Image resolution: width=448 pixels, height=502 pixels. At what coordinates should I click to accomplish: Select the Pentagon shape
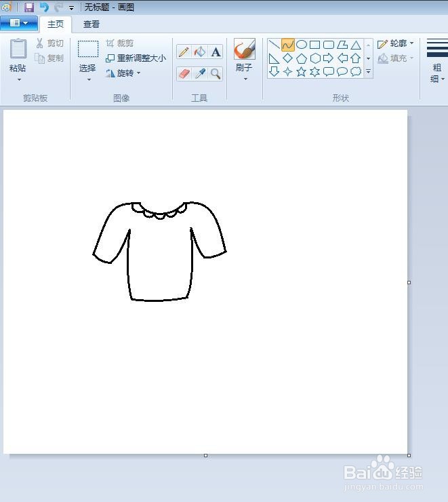point(302,58)
